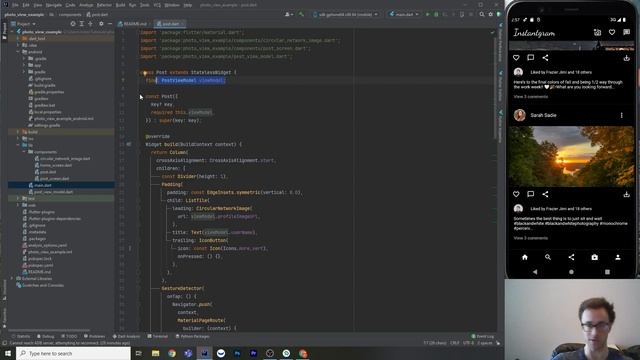
Task: Tap View 3 comments under Sarah Sadie post
Action: [531, 238]
